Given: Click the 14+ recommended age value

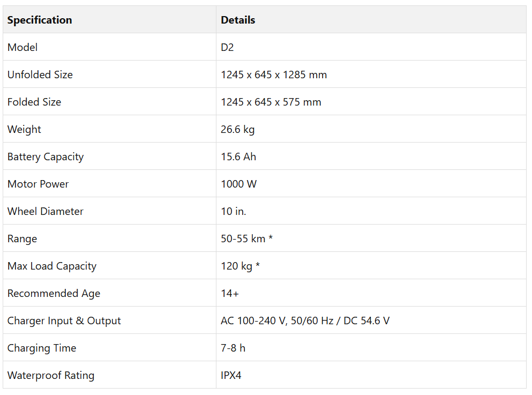Looking at the screenshot, I should click(x=230, y=293).
